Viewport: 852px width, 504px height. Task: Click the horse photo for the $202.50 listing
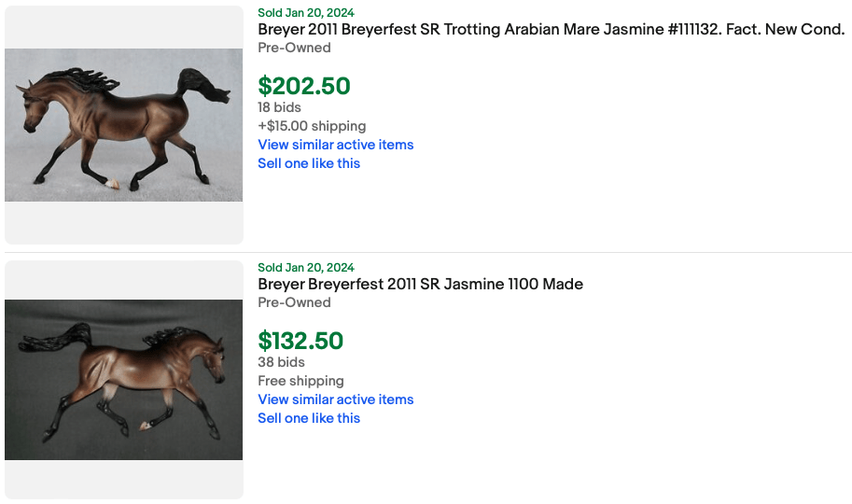coord(123,125)
